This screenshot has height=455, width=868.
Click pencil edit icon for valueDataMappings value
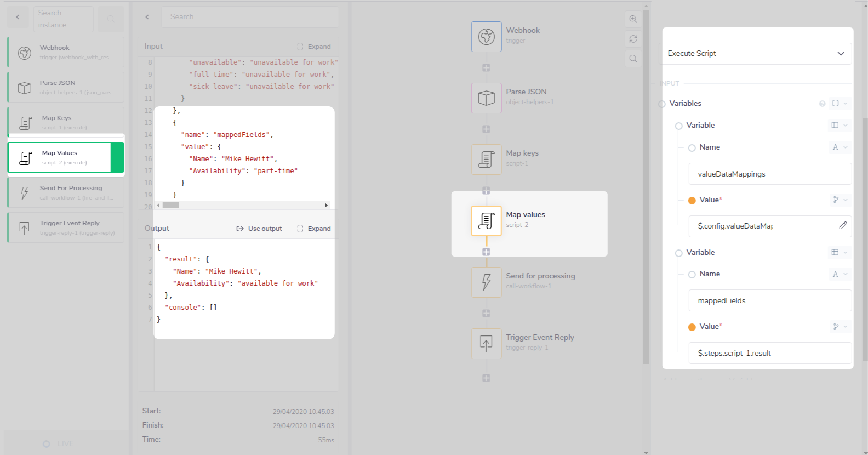tap(843, 225)
